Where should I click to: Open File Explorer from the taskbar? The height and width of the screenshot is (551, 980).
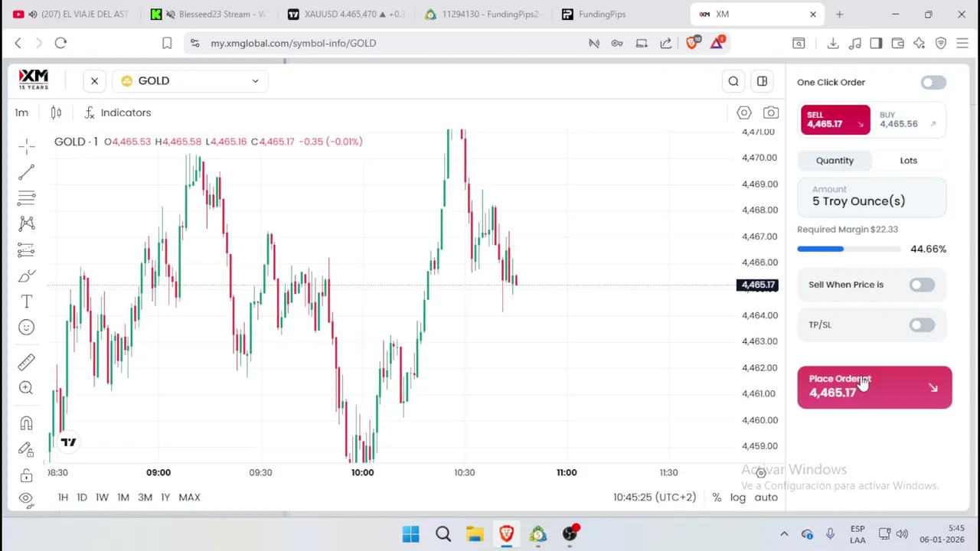[x=475, y=533]
